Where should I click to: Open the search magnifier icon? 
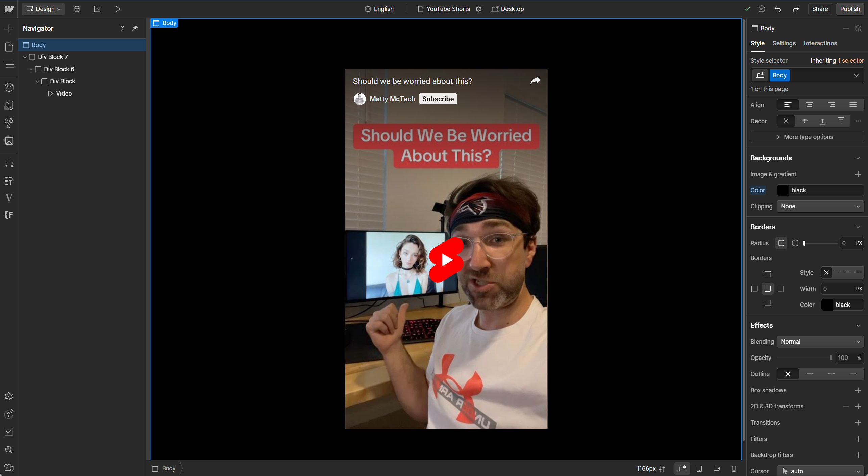9,450
